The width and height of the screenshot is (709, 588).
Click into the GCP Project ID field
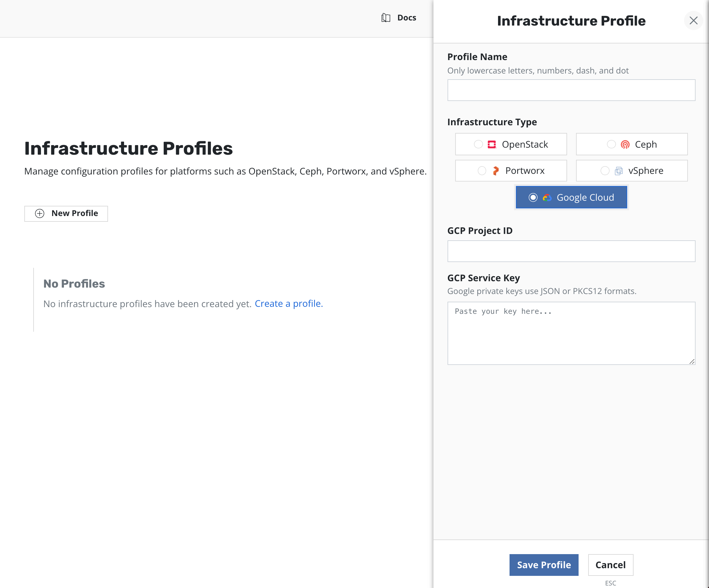click(x=571, y=251)
